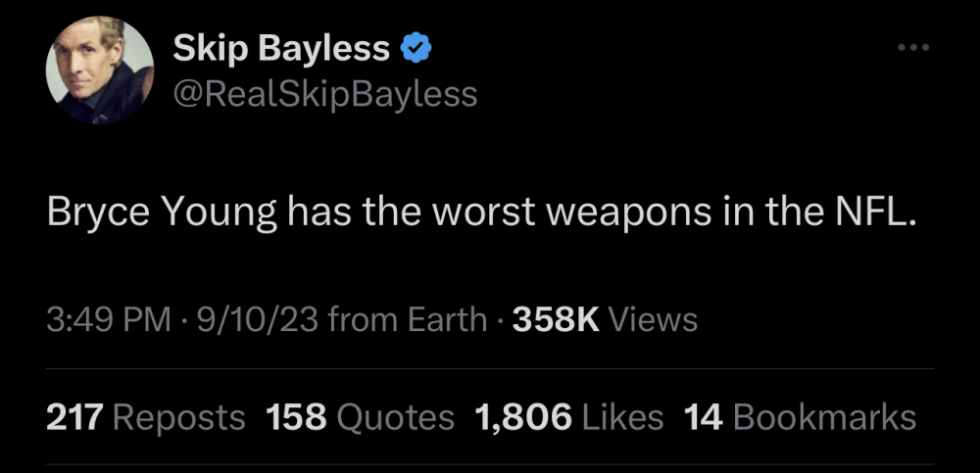This screenshot has height=473, width=980.
Task: Click the "from Earth" location text
Action: (x=408, y=319)
